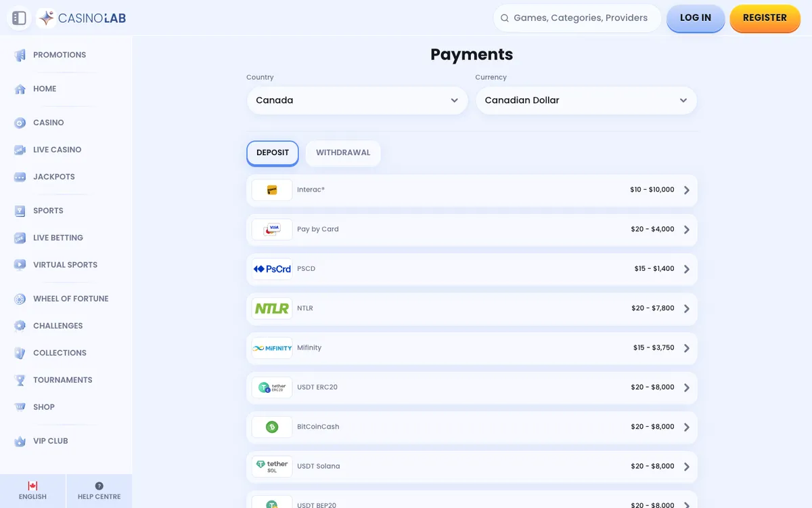
Task: Click the $20 - $7,800 NTLR limit
Action: point(653,308)
